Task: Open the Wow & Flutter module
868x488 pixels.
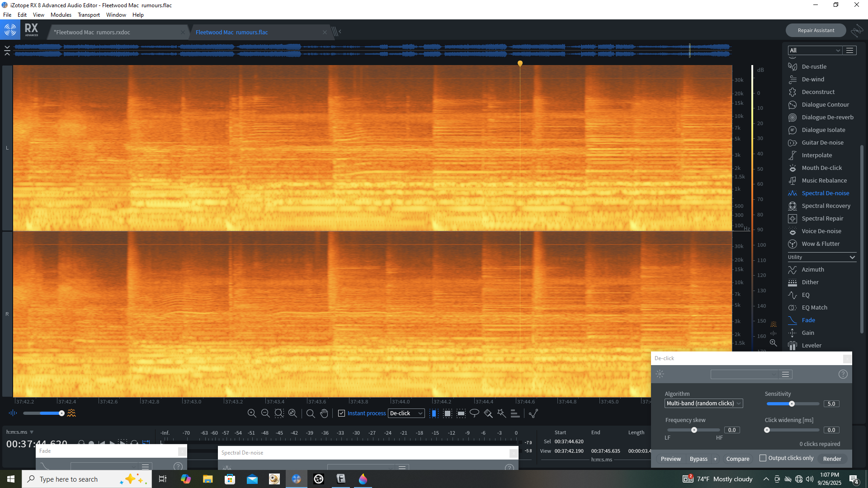Action: (820, 244)
